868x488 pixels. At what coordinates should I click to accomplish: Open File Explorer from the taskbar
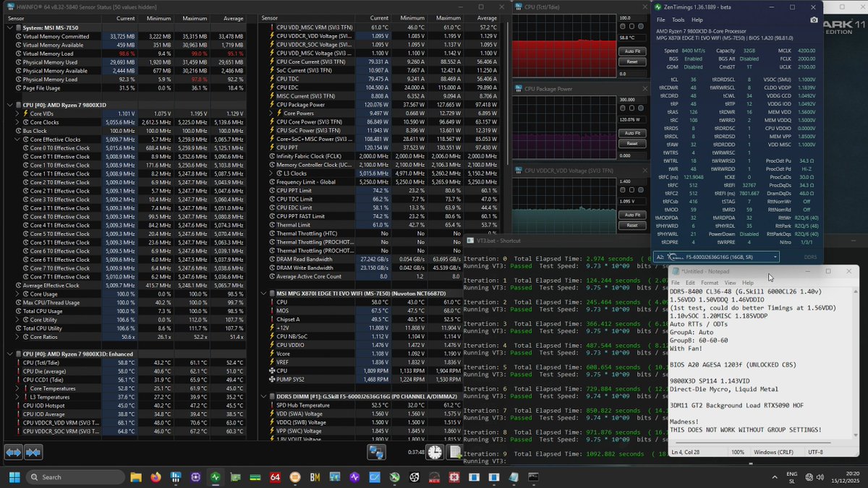pos(136,477)
